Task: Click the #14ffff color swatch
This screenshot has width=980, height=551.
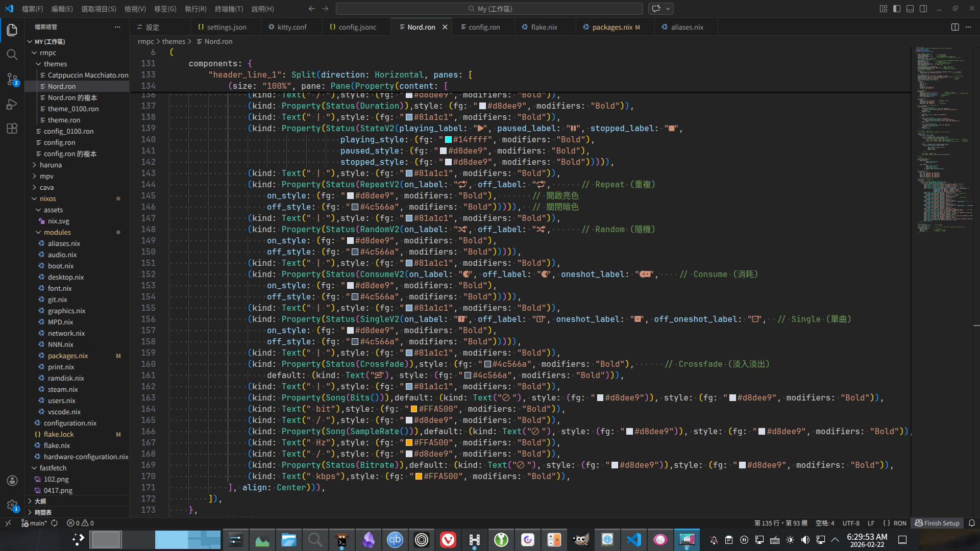Action: pos(448,140)
